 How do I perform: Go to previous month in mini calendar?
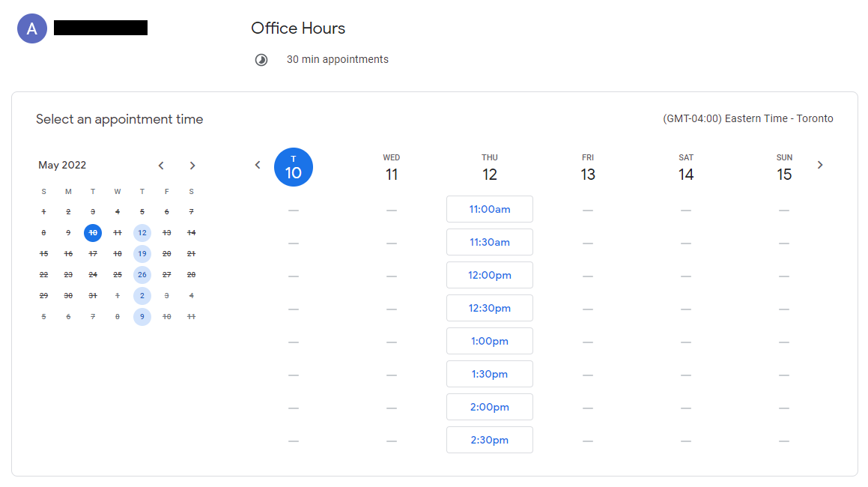[161, 166]
